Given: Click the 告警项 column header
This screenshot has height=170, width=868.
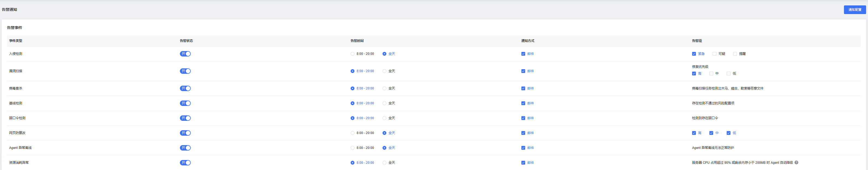Looking at the screenshot, I should pyautogui.click(x=697, y=41).
